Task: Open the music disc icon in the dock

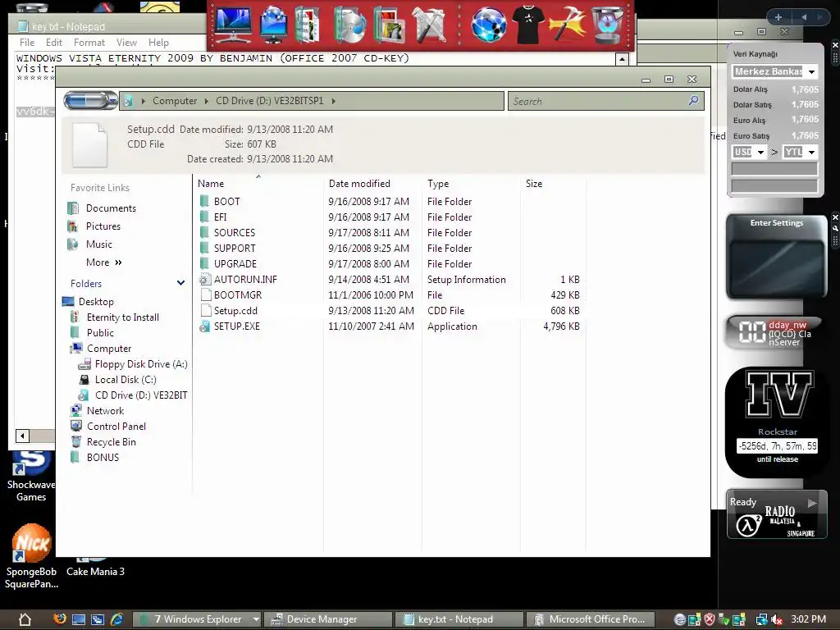Action: point(349,25)
